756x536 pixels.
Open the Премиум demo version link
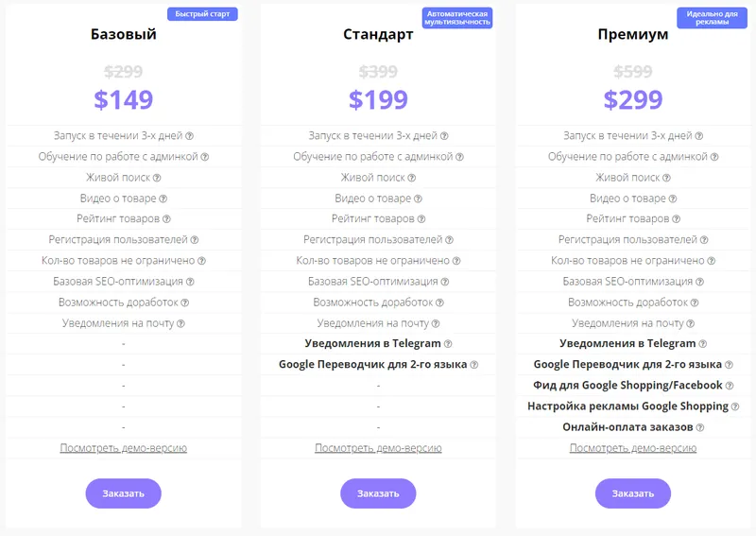632,448
